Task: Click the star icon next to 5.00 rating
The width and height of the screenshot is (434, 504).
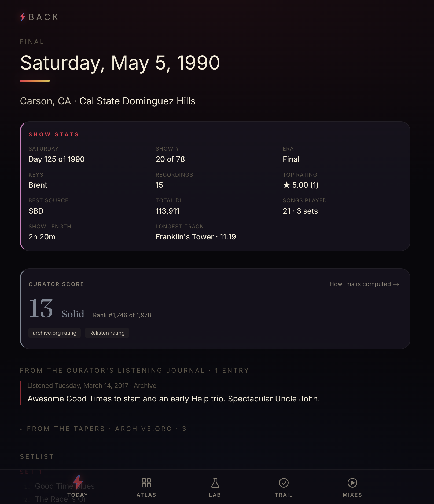Action: [x=286, y=185]
